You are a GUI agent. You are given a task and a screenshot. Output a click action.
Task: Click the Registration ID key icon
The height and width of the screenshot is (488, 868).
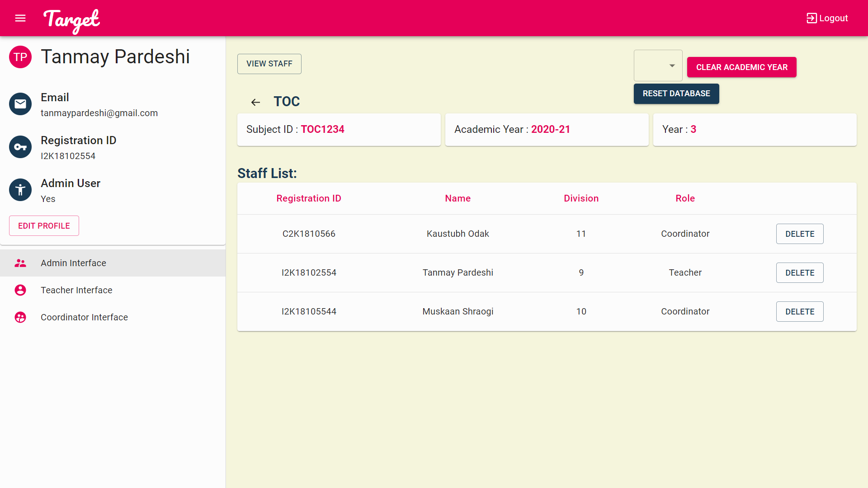click(x=20, y=147)
